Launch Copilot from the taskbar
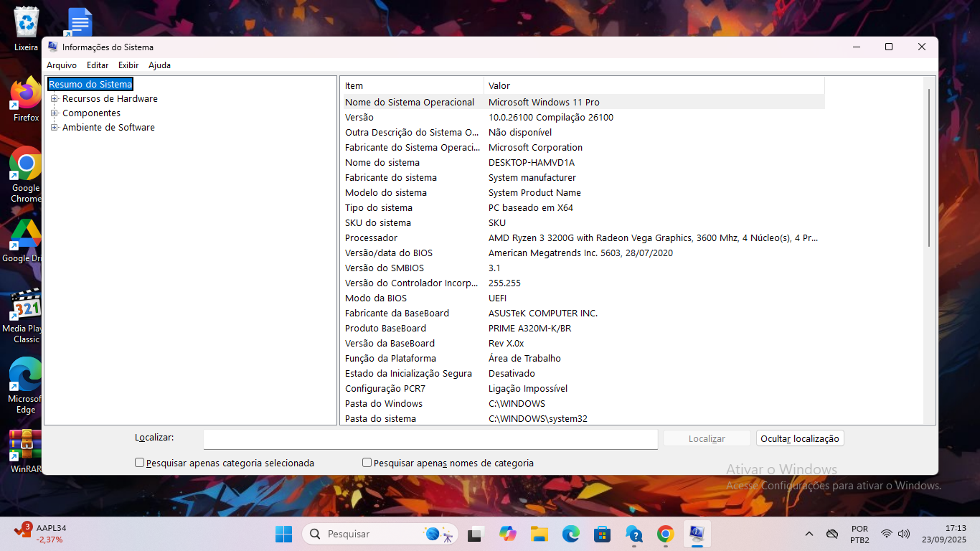Viewport: 980px width, 551px height. click(508, 534)
